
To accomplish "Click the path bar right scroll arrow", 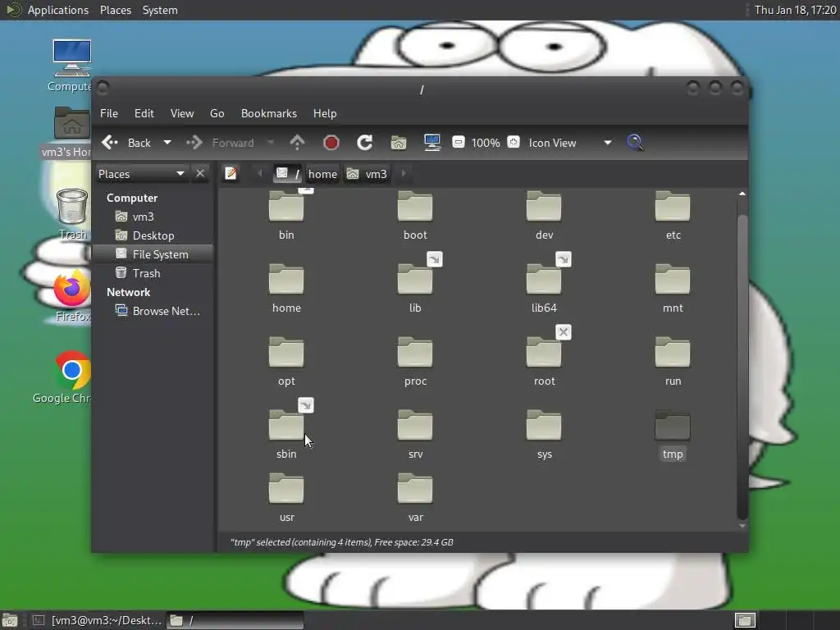I will point(404,174).
